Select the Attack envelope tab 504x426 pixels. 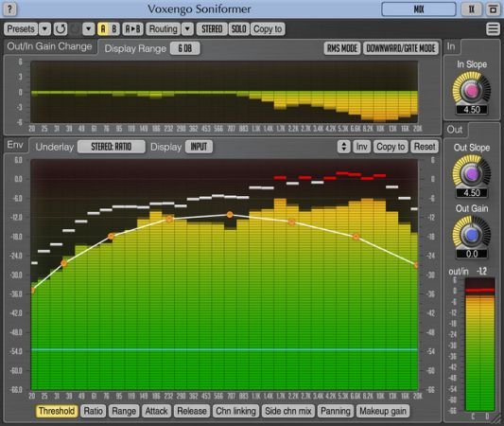point(156,411)
